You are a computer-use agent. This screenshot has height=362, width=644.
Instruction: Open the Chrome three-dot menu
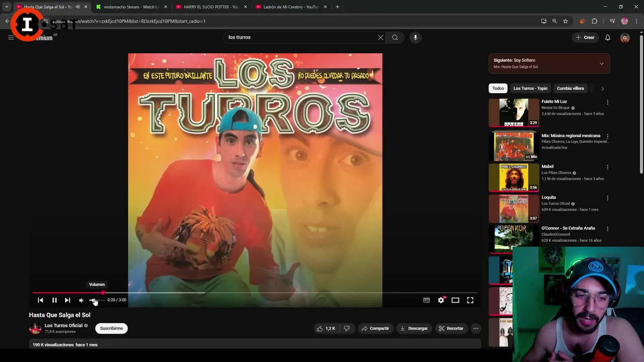[x=635, y=21]
